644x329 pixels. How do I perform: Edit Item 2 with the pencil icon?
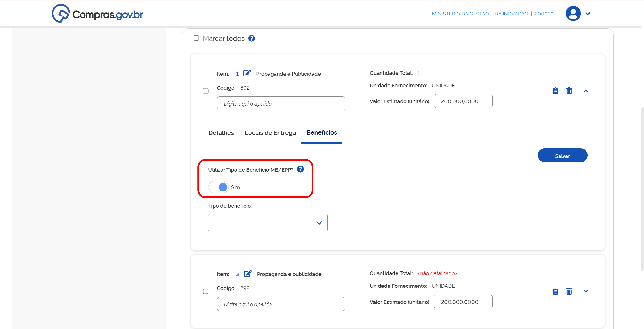coord(248,274)
